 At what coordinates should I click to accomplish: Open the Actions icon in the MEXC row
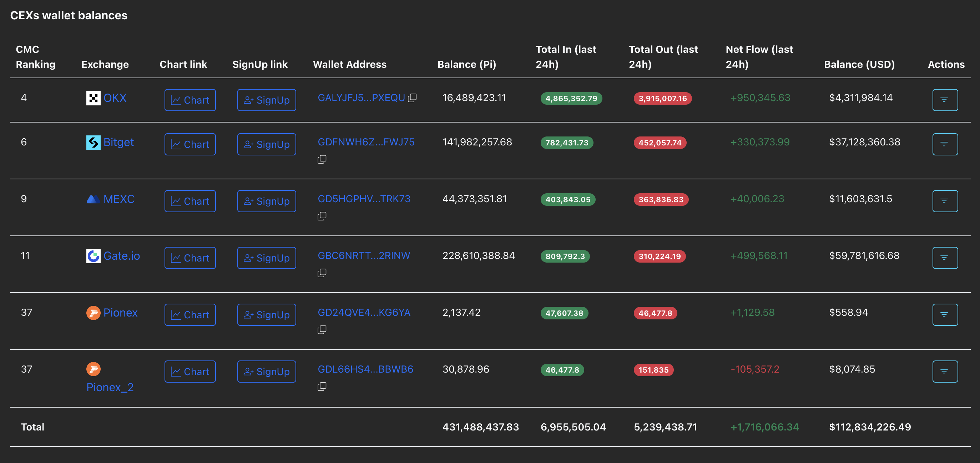[x=945, y=201]
